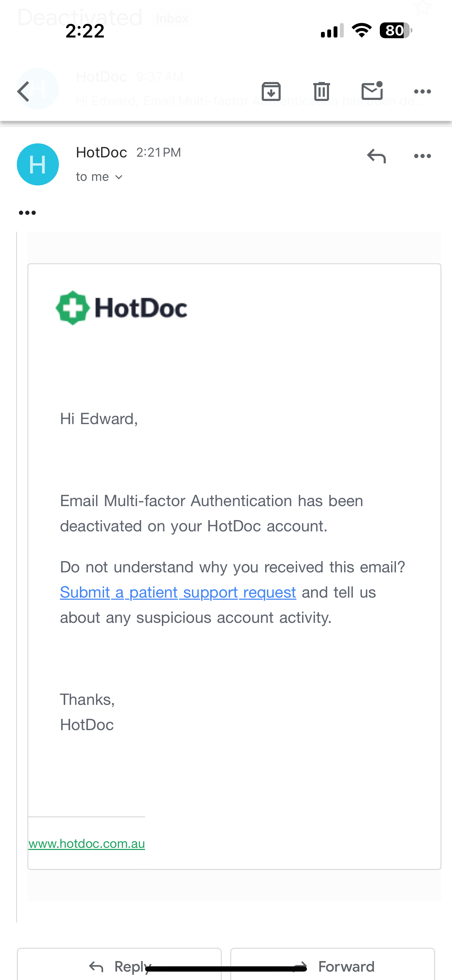Tap the battery indicator in status bar
Screen dimensions: 452x980
point(396,30)
